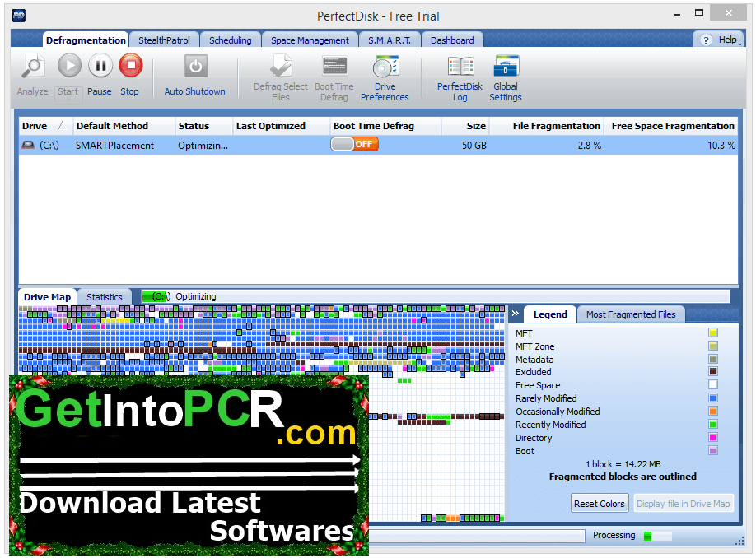
Task: Sort by the Status column header
Action: (x=204, y=126)
